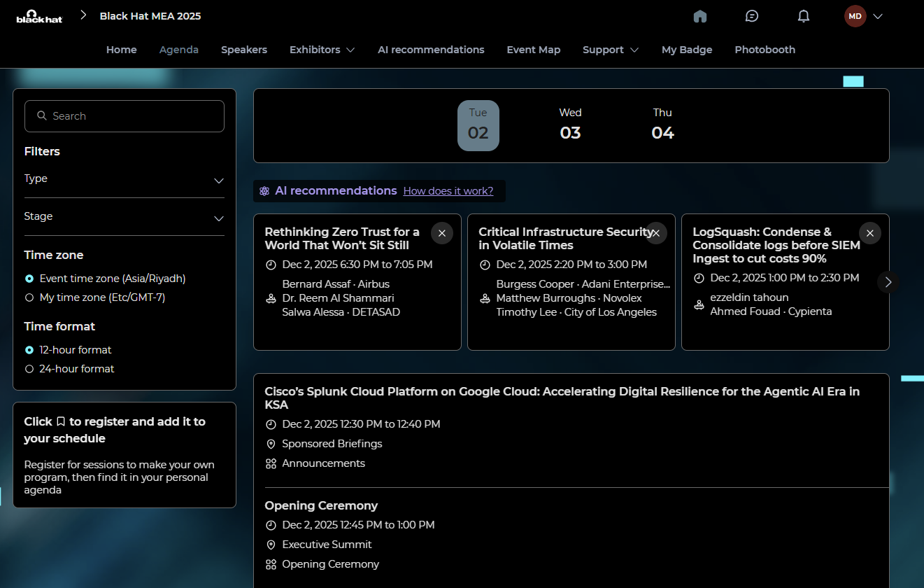The width and height of the screenshot is (924, 588).
Task: Open the home icon in header
Action: [700, 16]
